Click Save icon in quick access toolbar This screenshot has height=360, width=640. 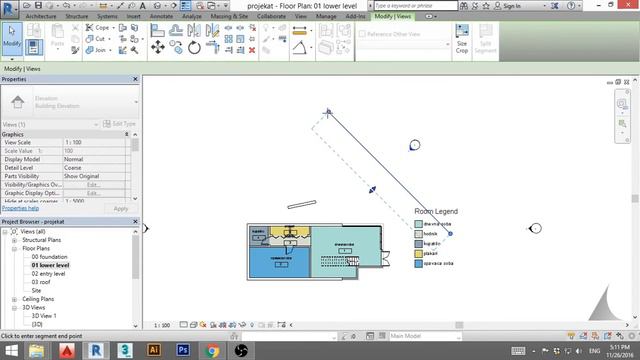[x=38, y=5]
